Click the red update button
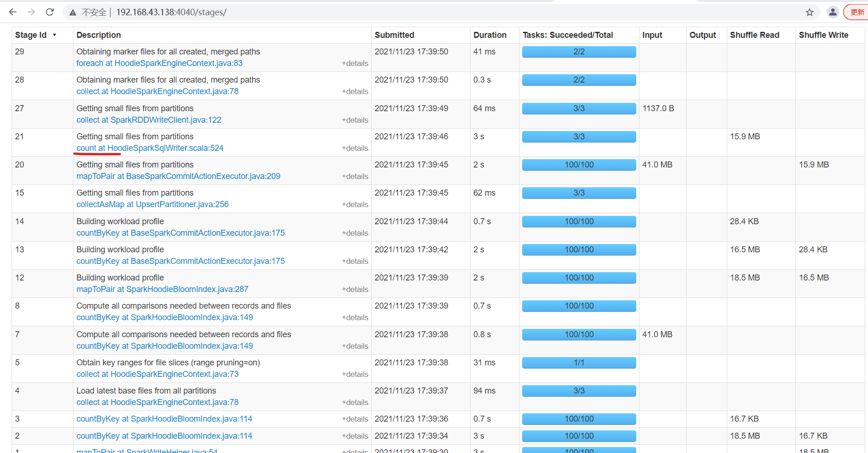This screenshot has width=868, height=453. 857,12
